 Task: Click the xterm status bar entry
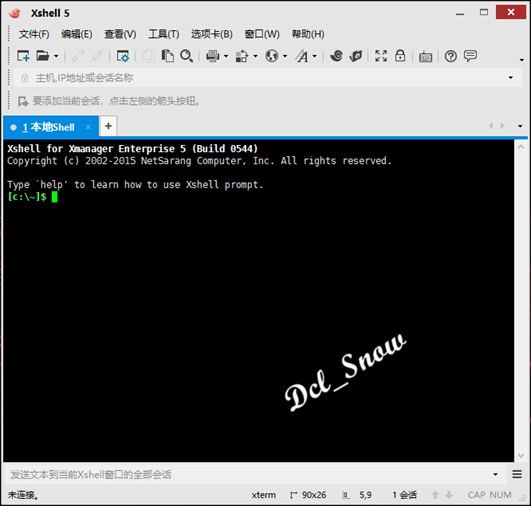click(263, 495)
